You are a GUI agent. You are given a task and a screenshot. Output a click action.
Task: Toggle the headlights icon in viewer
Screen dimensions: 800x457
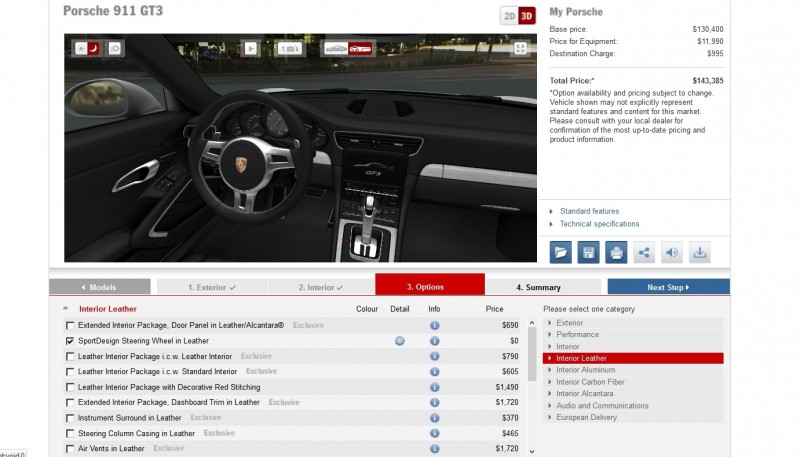(x=115, y=48)
